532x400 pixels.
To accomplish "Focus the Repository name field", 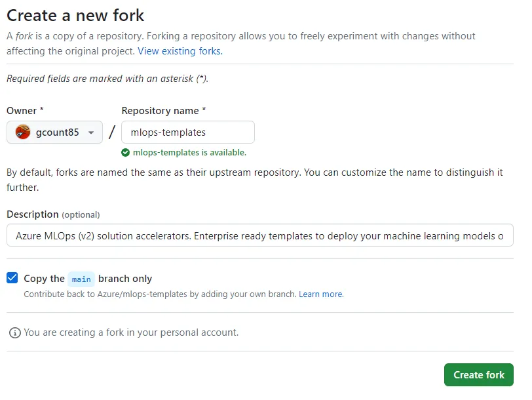I will tap(188, 132).
